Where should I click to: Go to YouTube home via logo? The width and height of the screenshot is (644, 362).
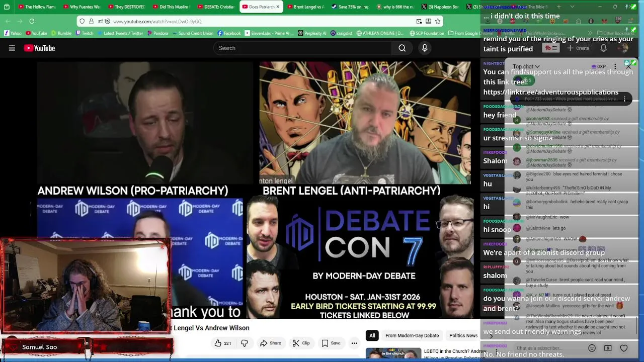39,48
